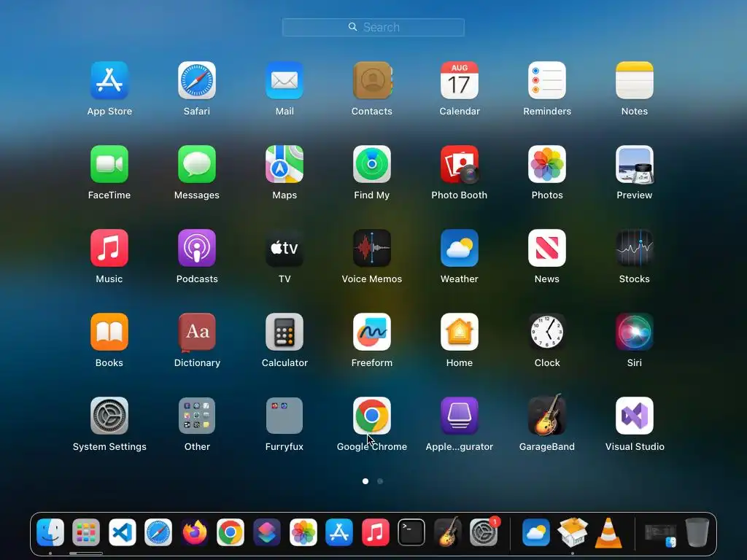Open Music in the Dock
The image size is (747, 560).
point(376,532)
